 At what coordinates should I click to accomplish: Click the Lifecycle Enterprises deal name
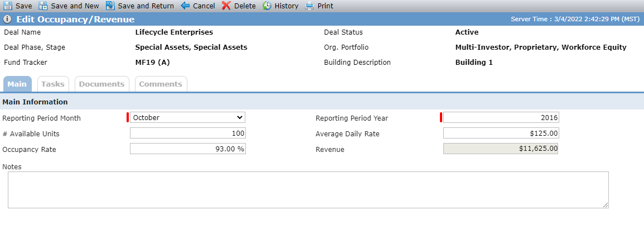coord(174,32)
